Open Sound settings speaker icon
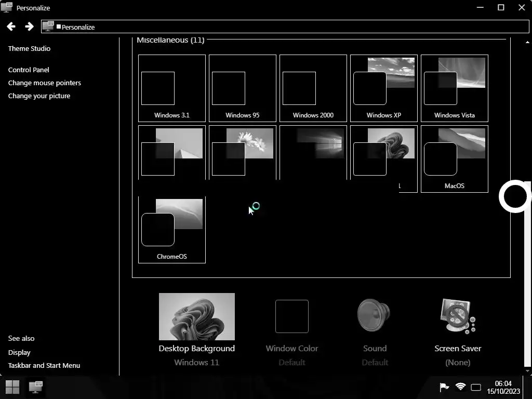 [374, 315]
